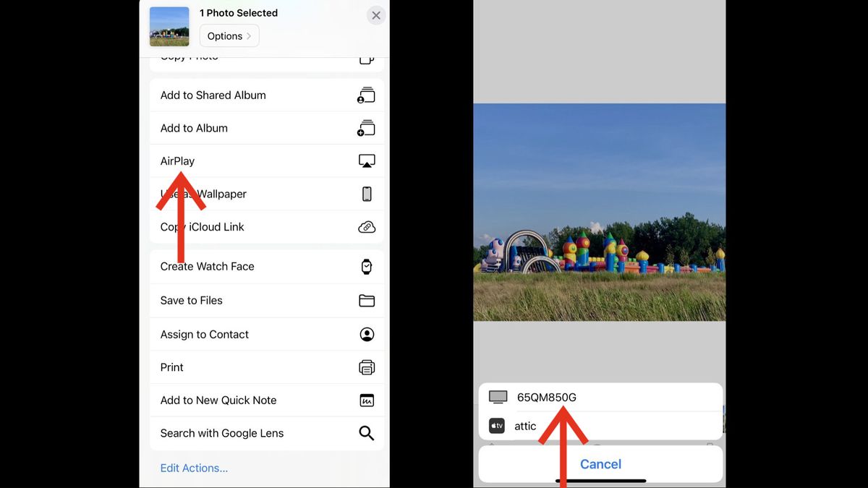Tap the watch icon for Create Watch Face
This screenshot has height=488, width=868.
pos(367,267)
